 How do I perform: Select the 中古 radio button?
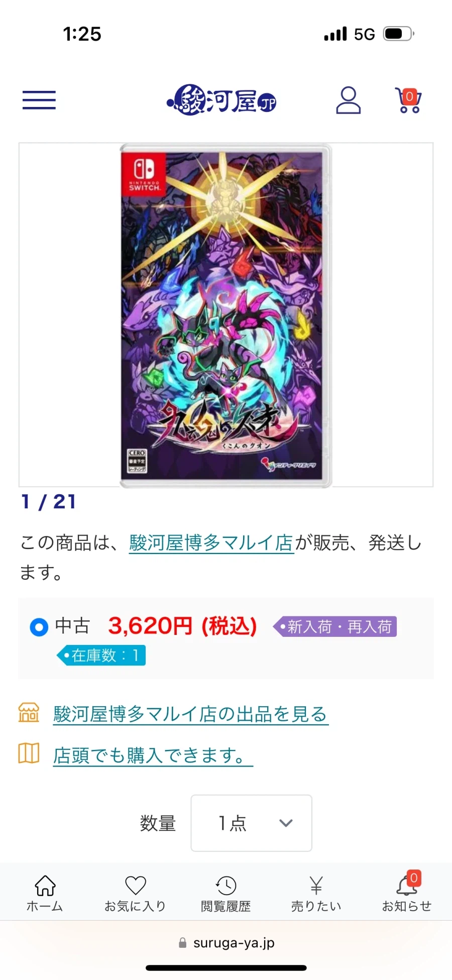[x=39, y=627]
